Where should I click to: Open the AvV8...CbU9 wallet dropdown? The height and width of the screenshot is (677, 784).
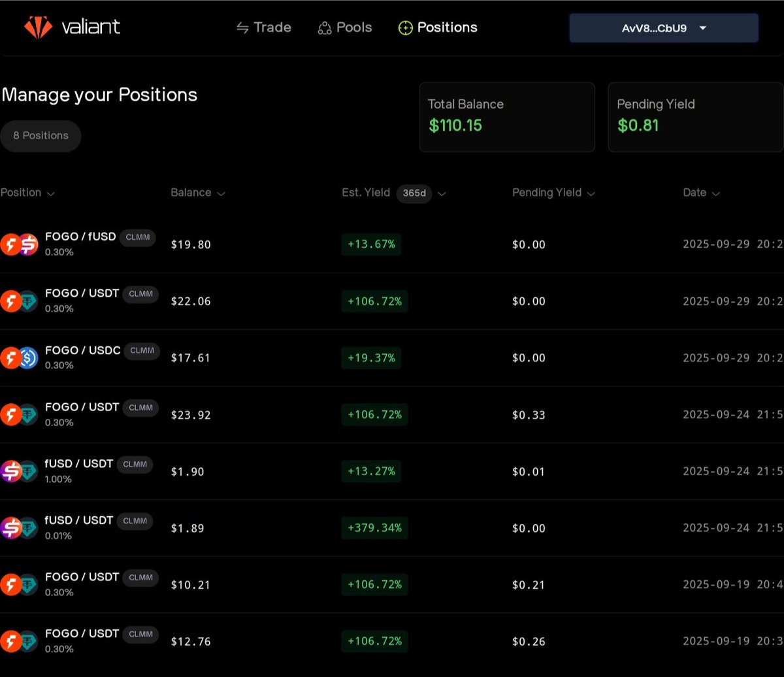664,28
